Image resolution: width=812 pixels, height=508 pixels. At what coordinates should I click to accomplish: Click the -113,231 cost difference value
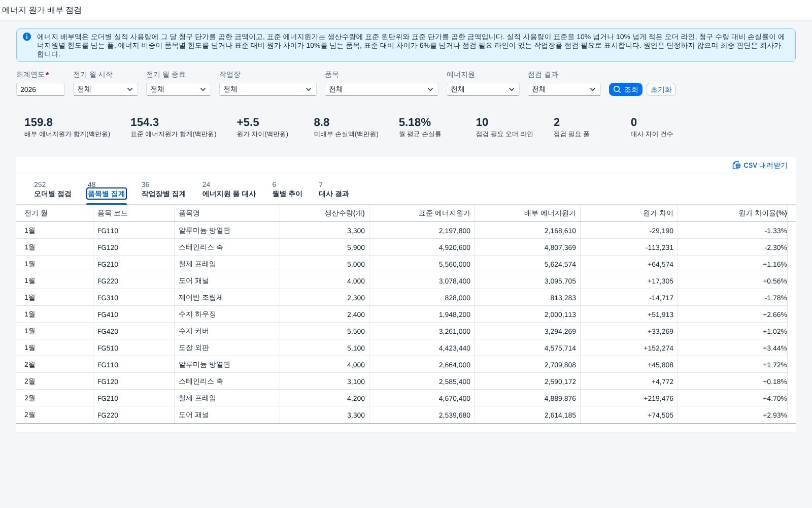659,247
